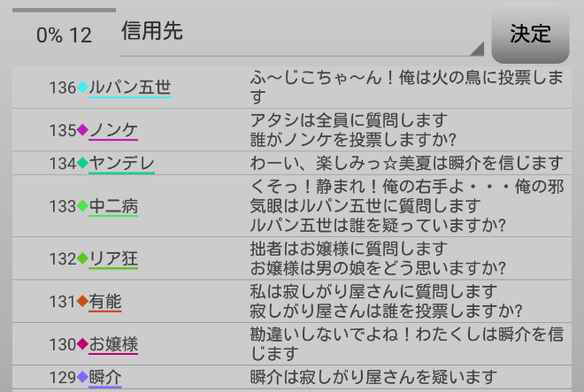Select 瞬介's message doubting 寂しがり屋さん
The width and height of the screenshot is (584, 392).
tap(373, 378)
